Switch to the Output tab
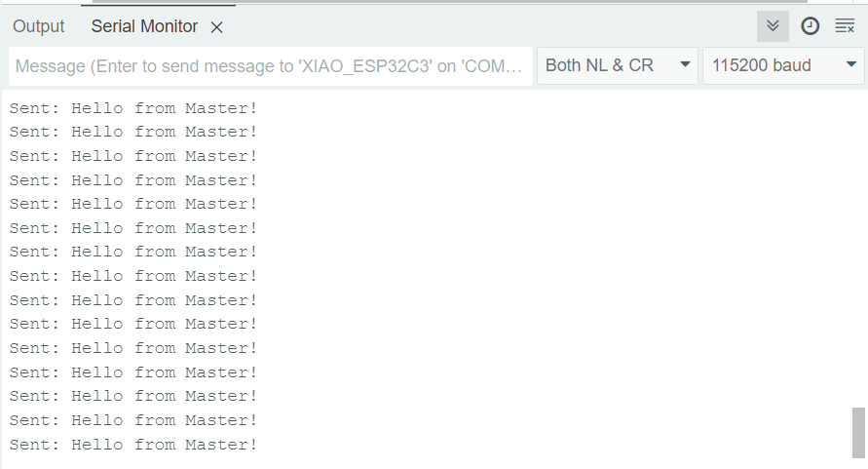The image size is (868, 469). click(39, 26)
